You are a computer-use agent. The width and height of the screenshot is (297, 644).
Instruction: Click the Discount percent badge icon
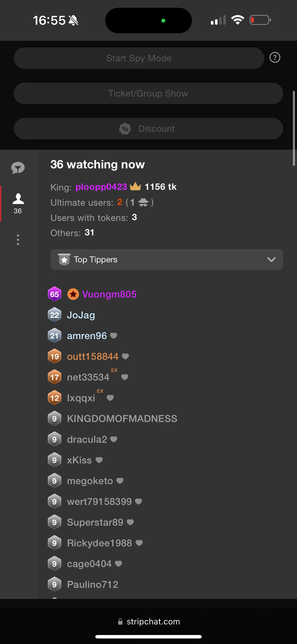coord(125,129)
